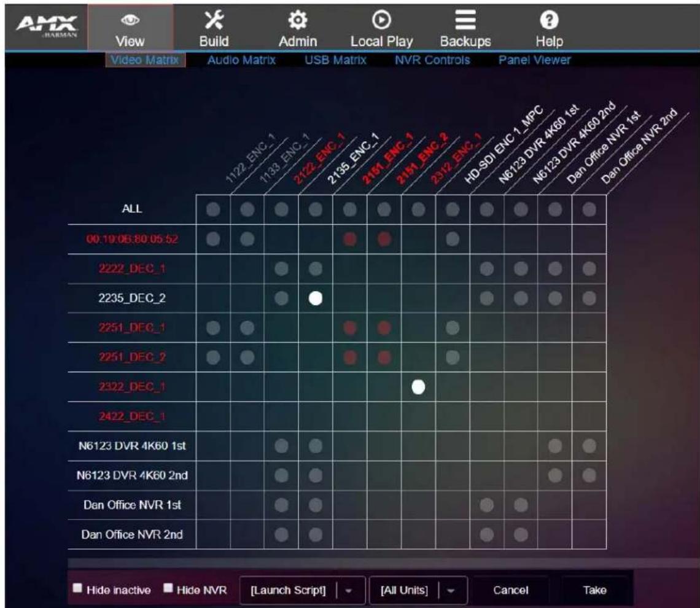This screenshot has width=700, height=608.
Task: Click the Cancel button
Action: pyautogui.click(x=511, y=590)
